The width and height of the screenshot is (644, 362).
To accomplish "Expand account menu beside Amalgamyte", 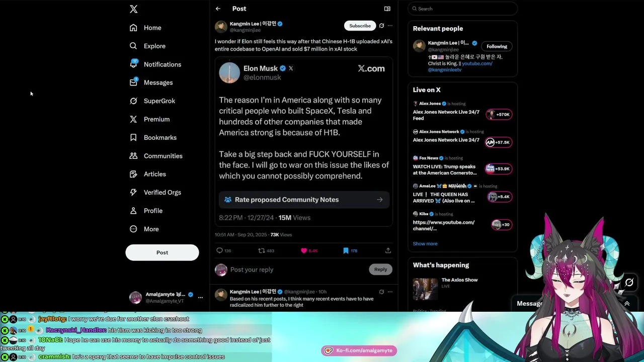I will tap(200, 298).
